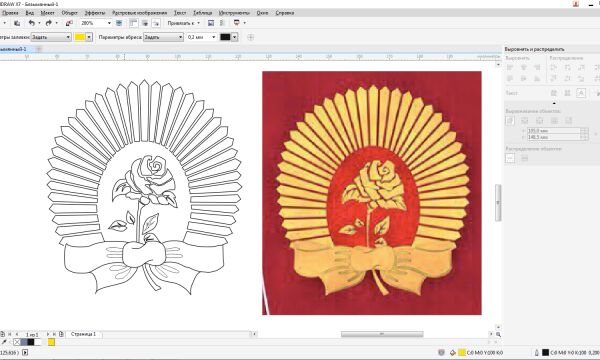The height and width of the screenshot is (360, 600).
Task: Open the fill settings Задать dropdown
Action: tap(51, 37)
